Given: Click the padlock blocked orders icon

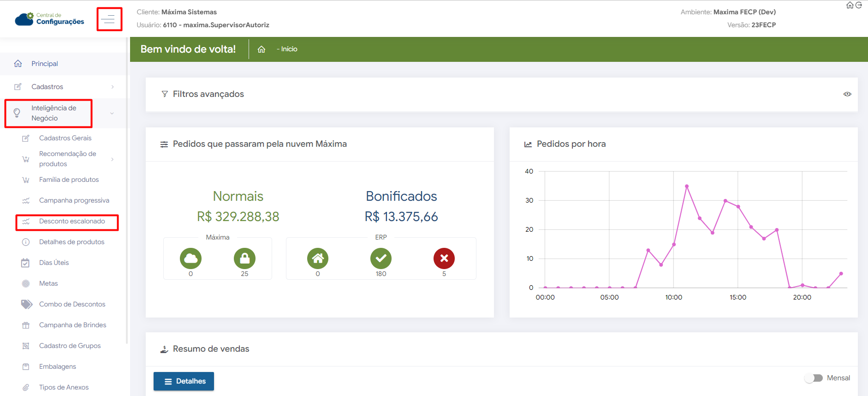Looking at the screenshot, I should [x=244, y=258].
